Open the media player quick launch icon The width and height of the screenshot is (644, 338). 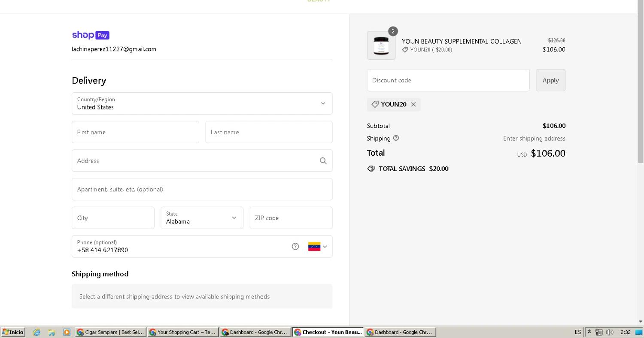pyautogui.click(x=67, y=332)
